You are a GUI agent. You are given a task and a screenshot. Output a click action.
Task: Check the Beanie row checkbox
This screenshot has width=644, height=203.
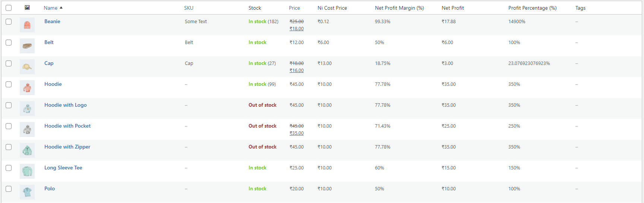coord(9,22)
